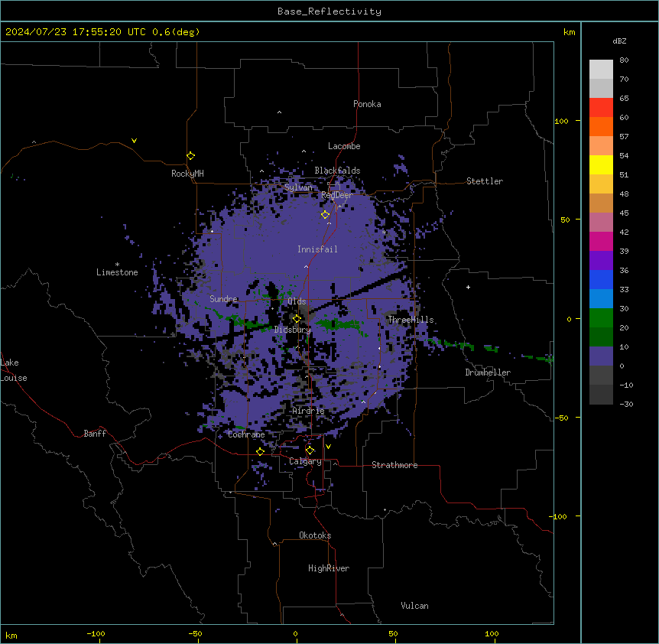Click the -30 value in the dBZ legend
Screen dimensions: 659x644
(626, 404)
